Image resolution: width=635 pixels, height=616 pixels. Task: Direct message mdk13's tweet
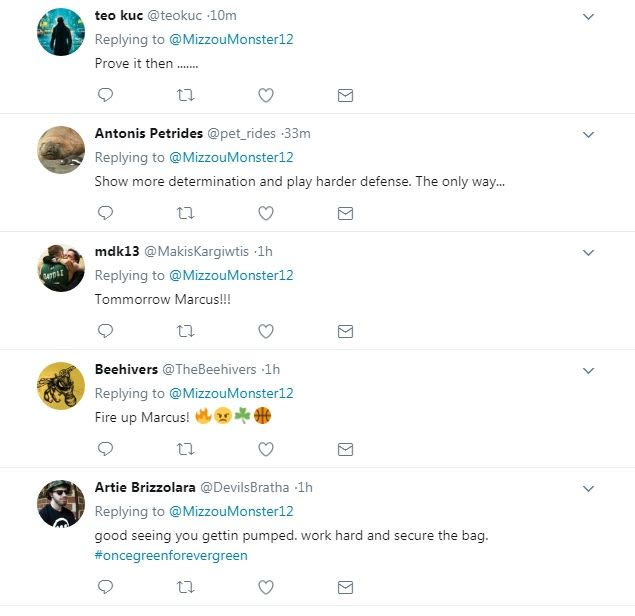pyautogui.click(x=345, y=331)
